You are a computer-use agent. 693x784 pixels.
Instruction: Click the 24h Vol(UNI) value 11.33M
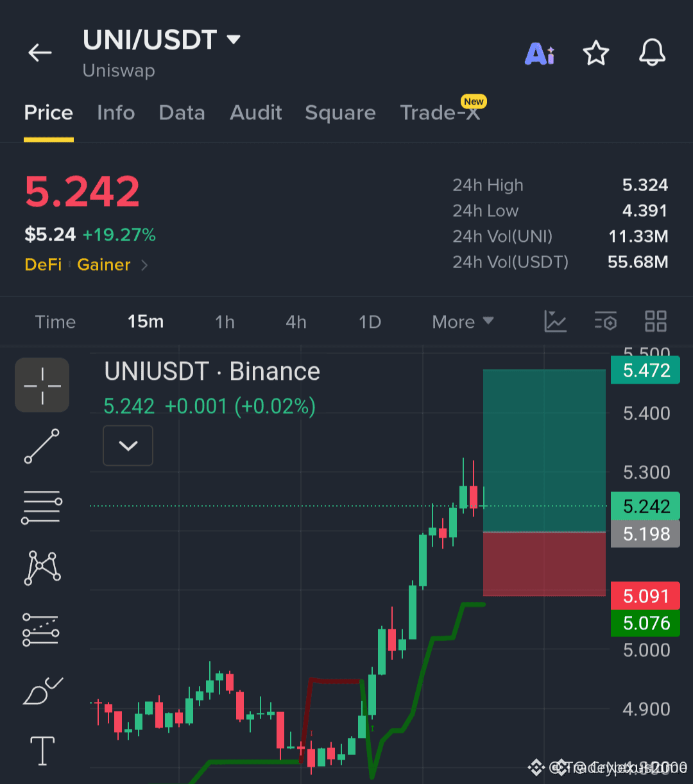638,237
